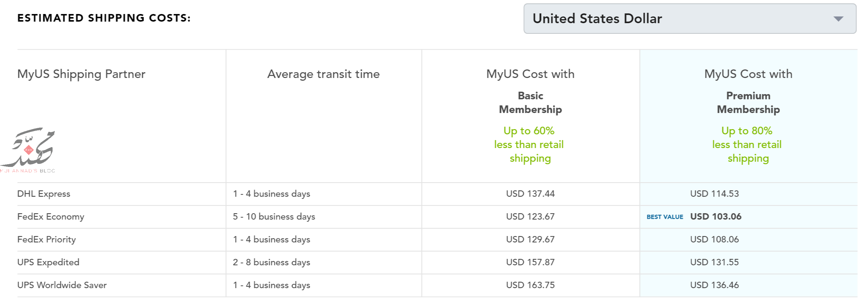
Task: Click the Premium Membership heading
Action: tap(748, 103)
